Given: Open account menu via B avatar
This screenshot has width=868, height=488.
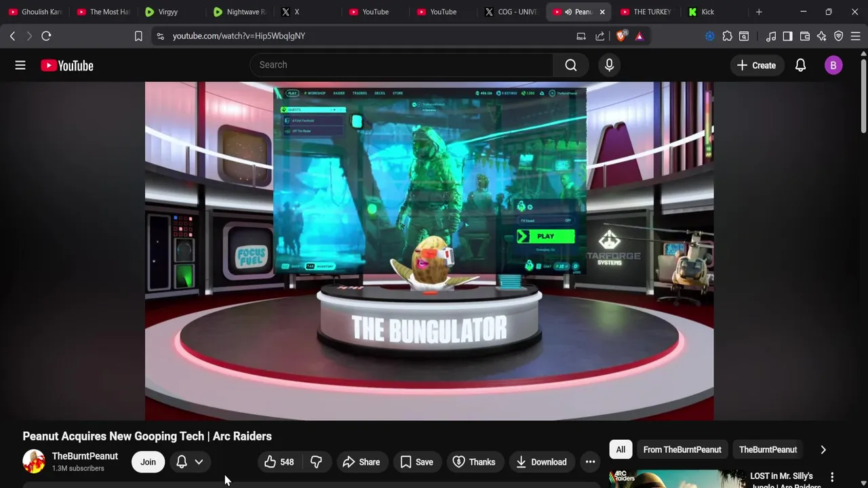Looking at the screenshot, I should (x=833, y=65).
